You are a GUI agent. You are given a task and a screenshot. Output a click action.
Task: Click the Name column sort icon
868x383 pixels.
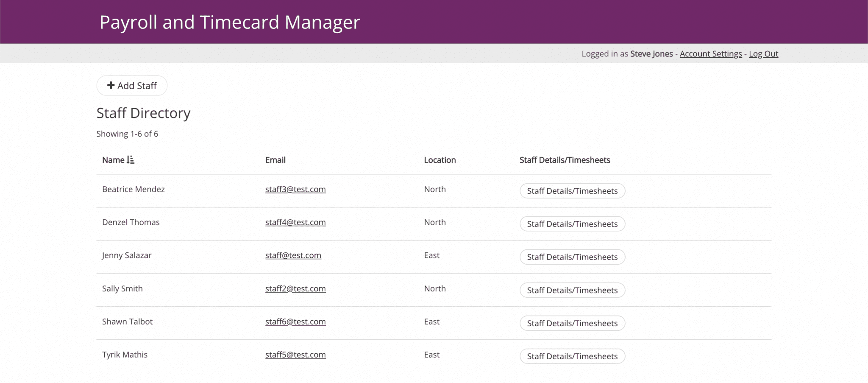click(x=130, y=160)
